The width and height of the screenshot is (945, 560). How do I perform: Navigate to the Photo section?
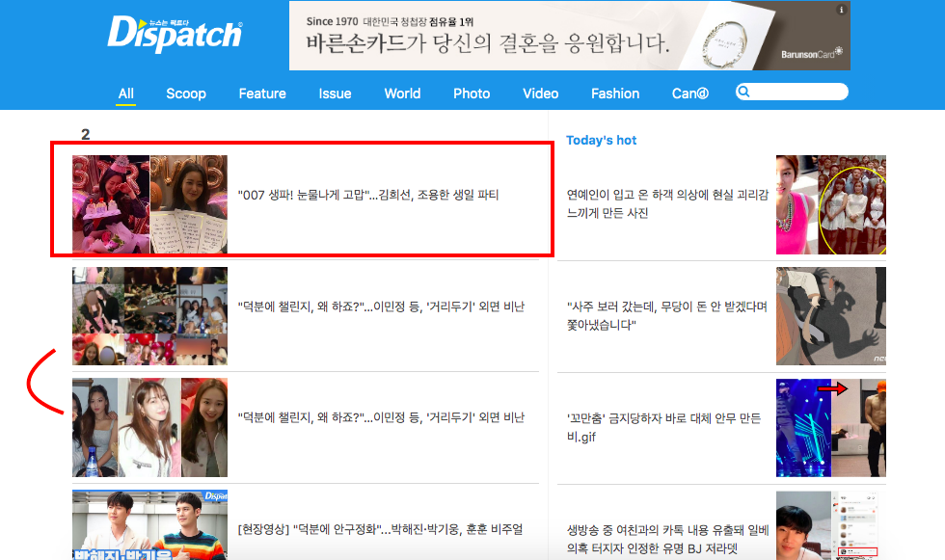[x=472, y=93]
